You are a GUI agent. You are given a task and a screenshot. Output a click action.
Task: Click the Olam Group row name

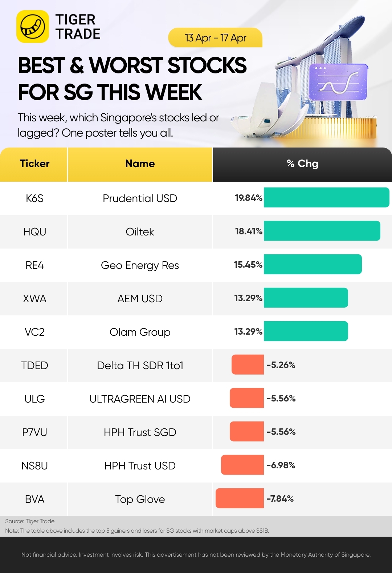point(140,332)
